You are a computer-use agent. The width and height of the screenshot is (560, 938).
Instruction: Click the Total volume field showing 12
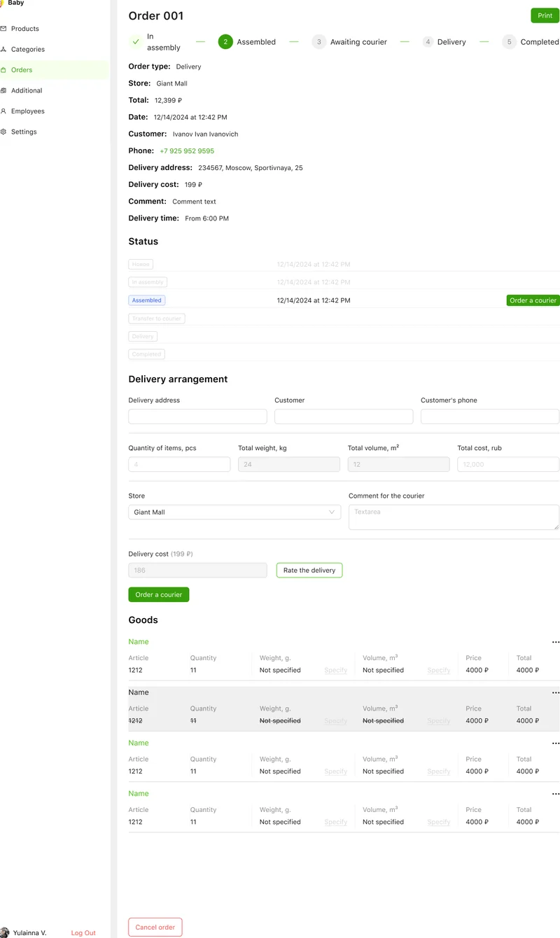(398, 464)
